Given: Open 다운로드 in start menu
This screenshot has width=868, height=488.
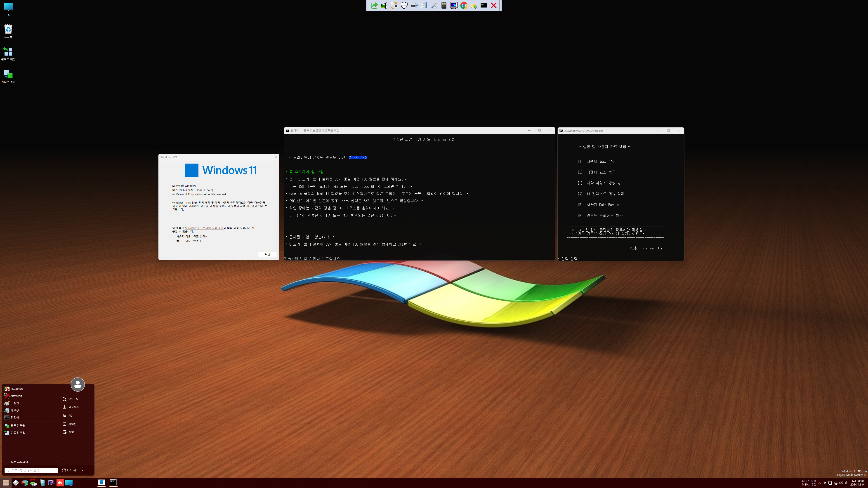Looking at the screenshot, I should (x=77, y=407).
